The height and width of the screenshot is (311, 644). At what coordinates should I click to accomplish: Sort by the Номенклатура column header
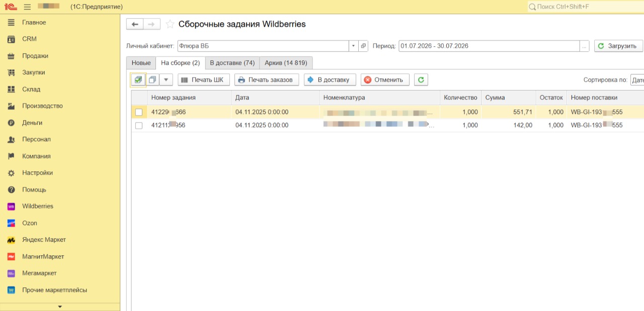[x=379, y=97]
